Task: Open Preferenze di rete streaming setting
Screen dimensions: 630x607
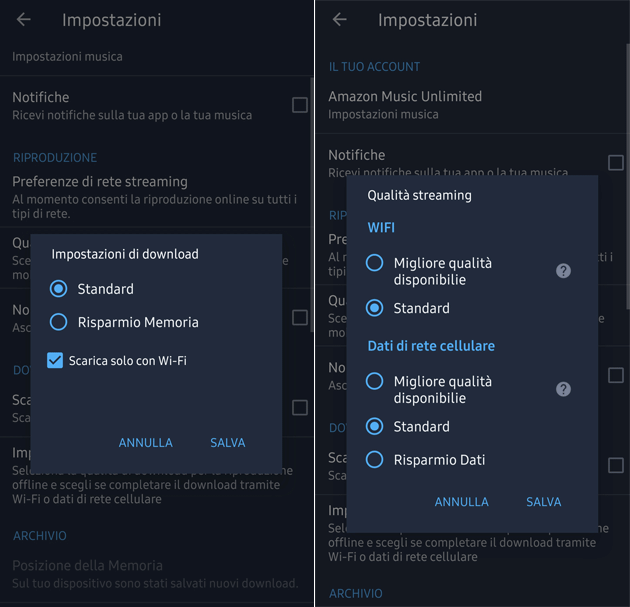Action: 100,182
